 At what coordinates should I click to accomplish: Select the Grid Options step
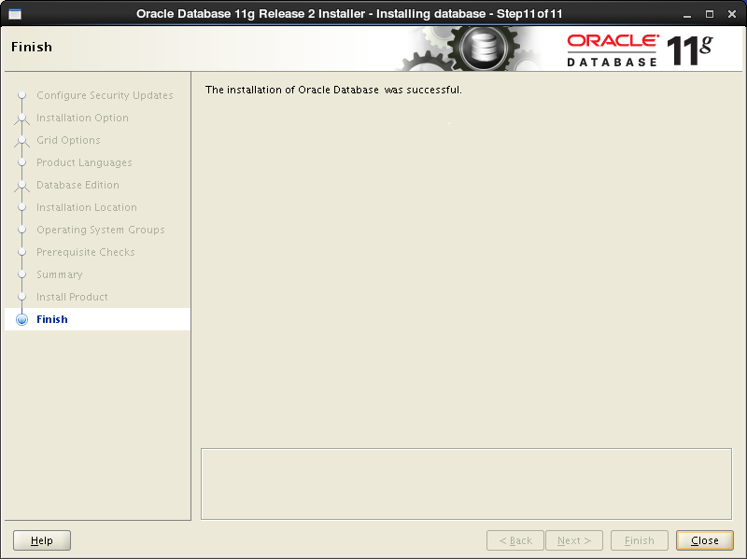click(68, 141)
